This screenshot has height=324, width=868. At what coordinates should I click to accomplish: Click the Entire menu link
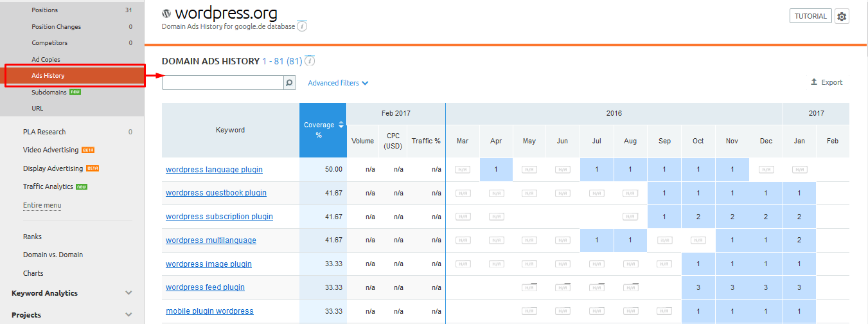click(42, 205)
